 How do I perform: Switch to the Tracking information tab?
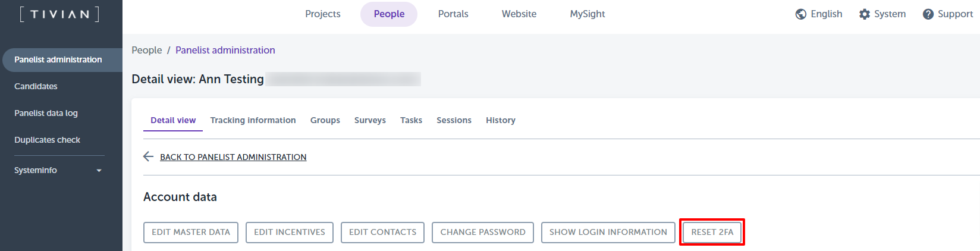click(x=253, y=120)
